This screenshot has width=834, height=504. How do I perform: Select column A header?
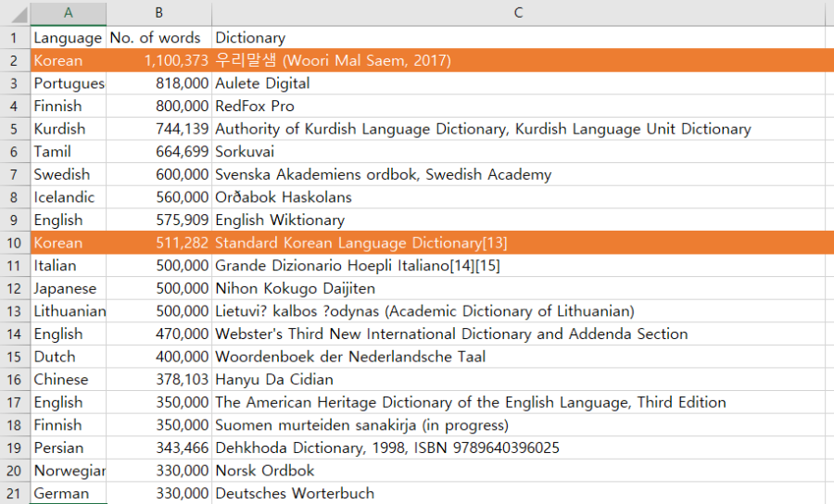[68, 13]
